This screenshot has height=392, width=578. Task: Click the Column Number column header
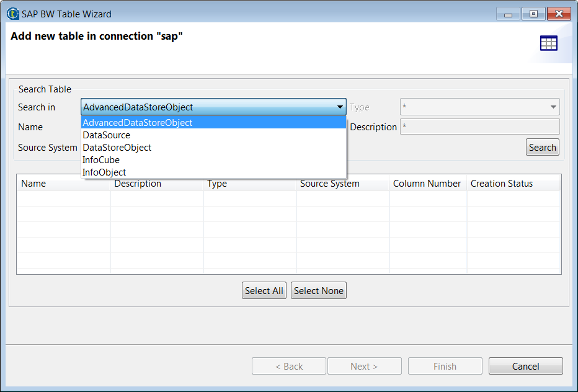tap(427, 184)
